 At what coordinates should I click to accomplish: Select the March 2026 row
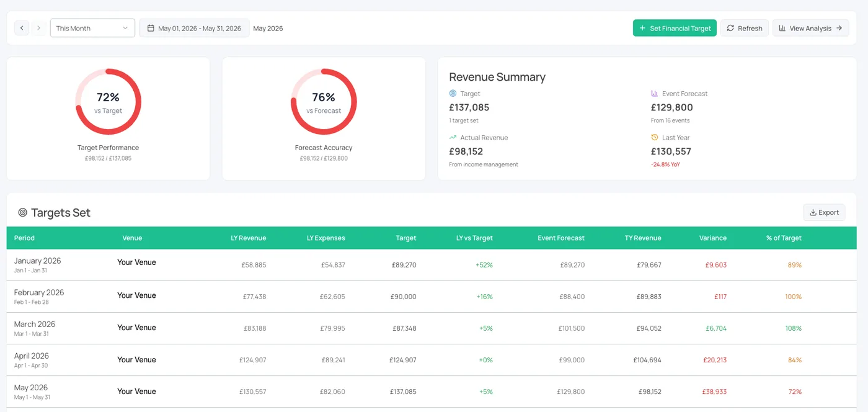point(432,328)
